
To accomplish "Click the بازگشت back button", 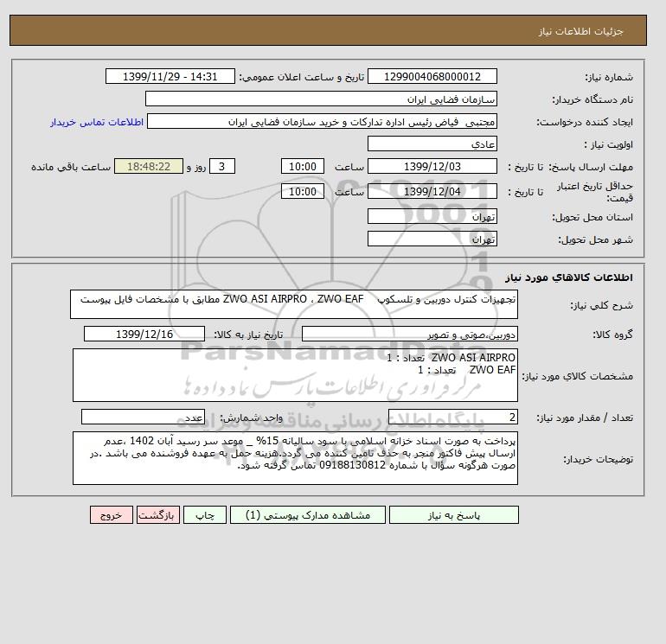I will coord(158,514).
